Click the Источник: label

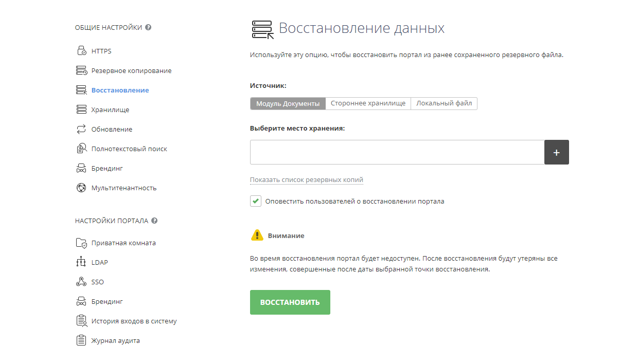coord(268,85)
